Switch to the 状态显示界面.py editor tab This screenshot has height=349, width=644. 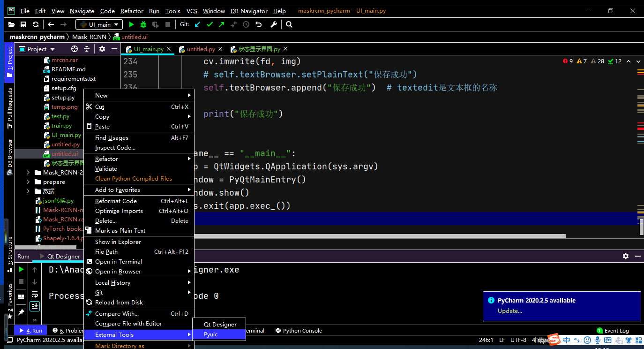[259, 49]
